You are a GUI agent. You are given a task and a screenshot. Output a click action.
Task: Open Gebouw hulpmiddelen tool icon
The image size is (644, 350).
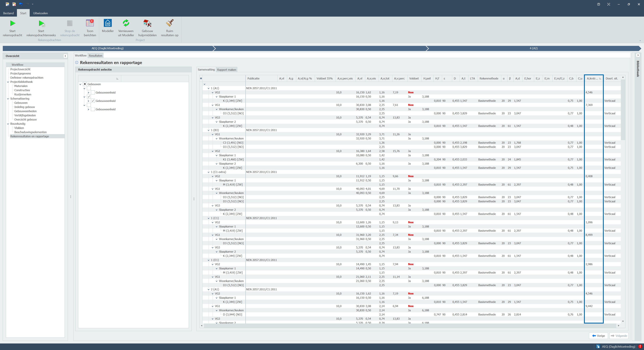tap(147, 23)
